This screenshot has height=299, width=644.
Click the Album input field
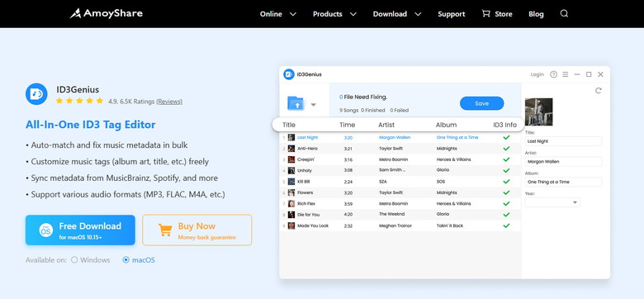click(x=563, y=182)
